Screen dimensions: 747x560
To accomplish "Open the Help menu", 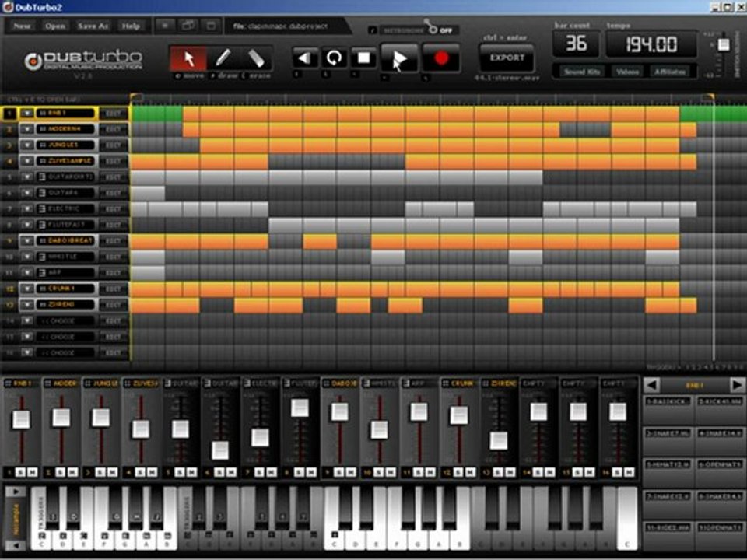I will (131, 26).
